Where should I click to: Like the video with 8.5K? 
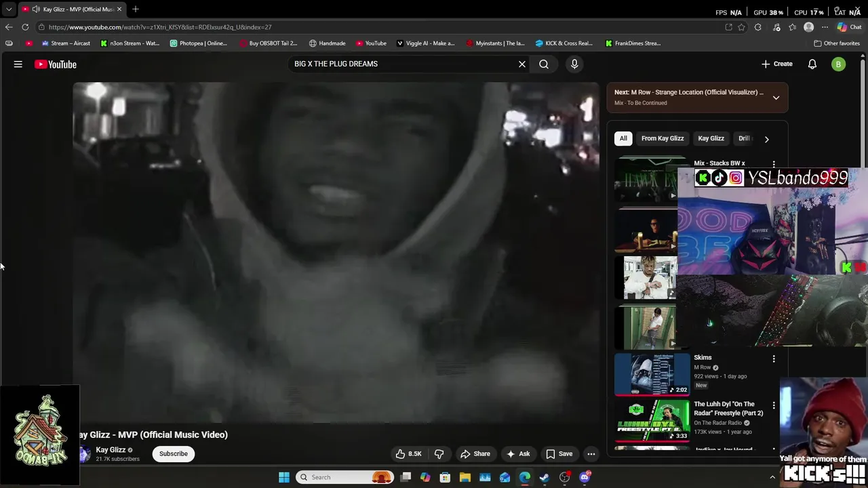tap(408, 454)
